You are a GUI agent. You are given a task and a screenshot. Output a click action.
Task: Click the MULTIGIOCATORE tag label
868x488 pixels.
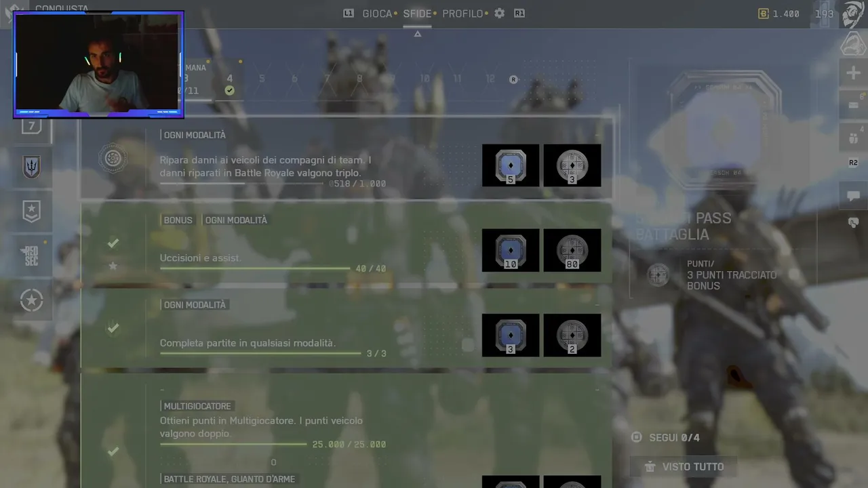[x=197, y=406]
